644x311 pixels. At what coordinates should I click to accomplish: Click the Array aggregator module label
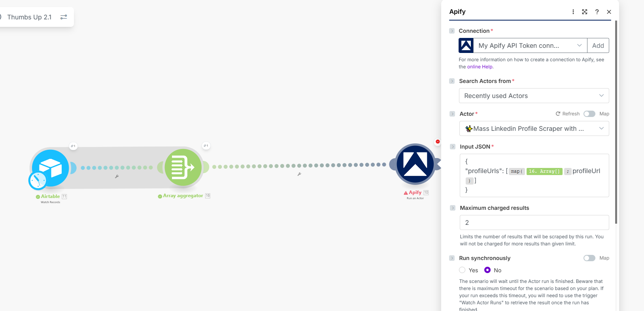(183, 196)
